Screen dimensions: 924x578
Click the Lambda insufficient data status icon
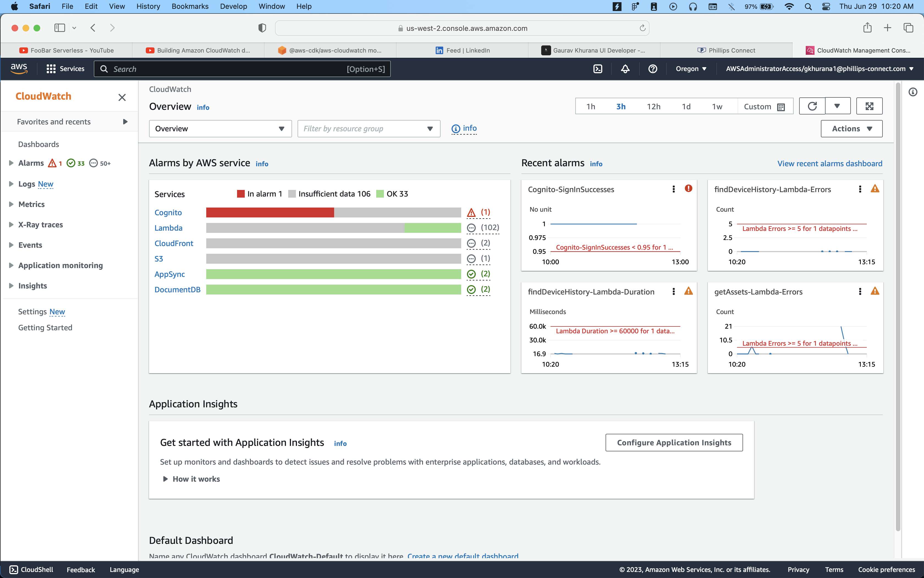click(472, 228)
